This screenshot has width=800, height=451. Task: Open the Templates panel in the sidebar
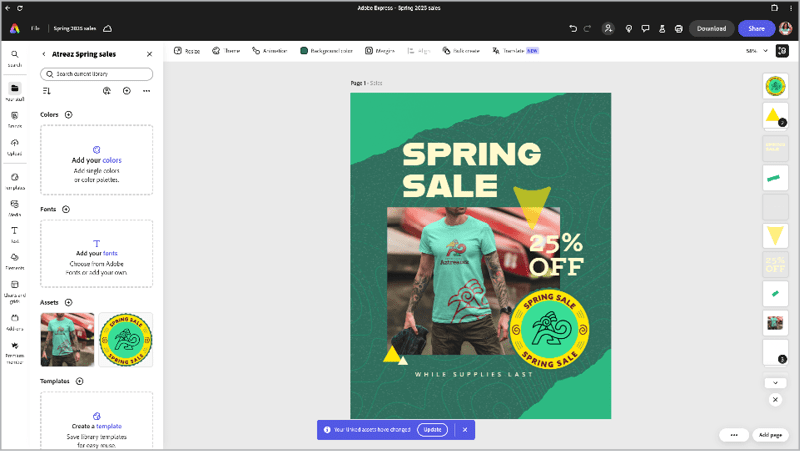[x=15, y=181]
